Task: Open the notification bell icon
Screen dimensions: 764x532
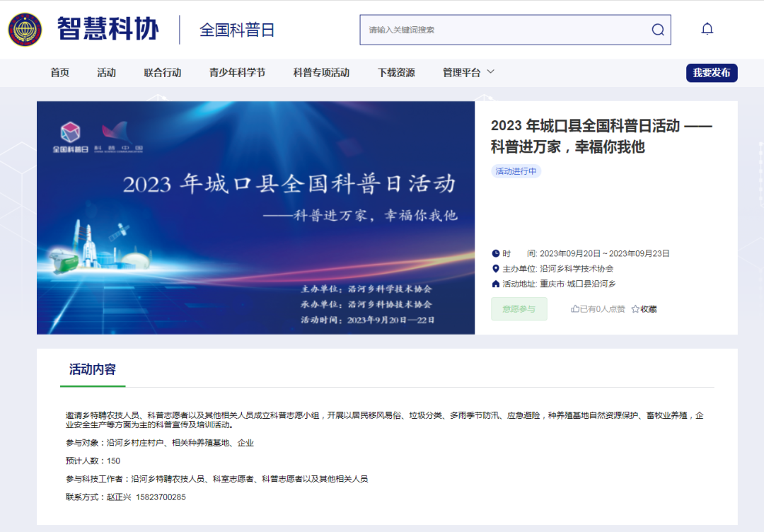Action: click(x=707, y=28)
